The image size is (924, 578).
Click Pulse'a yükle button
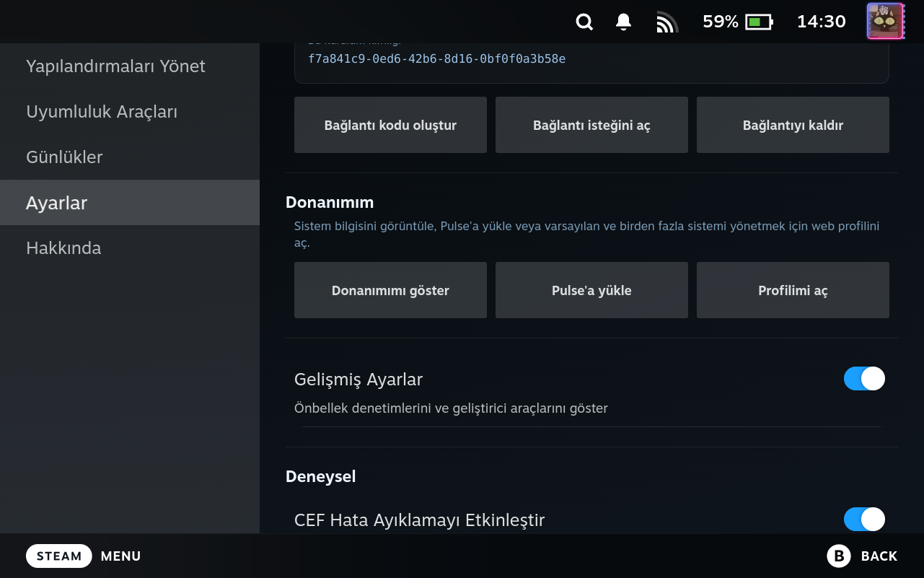pyautogui.click(x=591, y=290)
